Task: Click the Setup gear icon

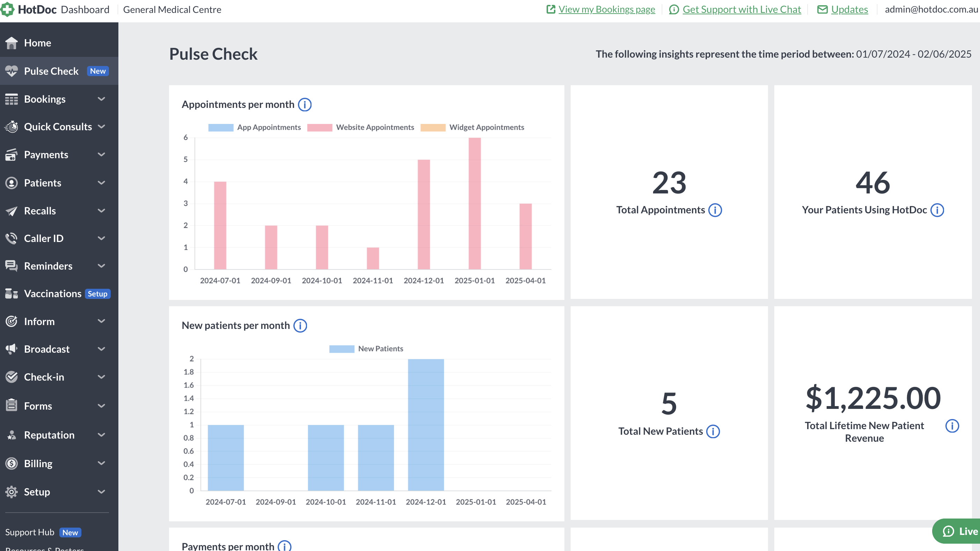Action: [12, 492]
